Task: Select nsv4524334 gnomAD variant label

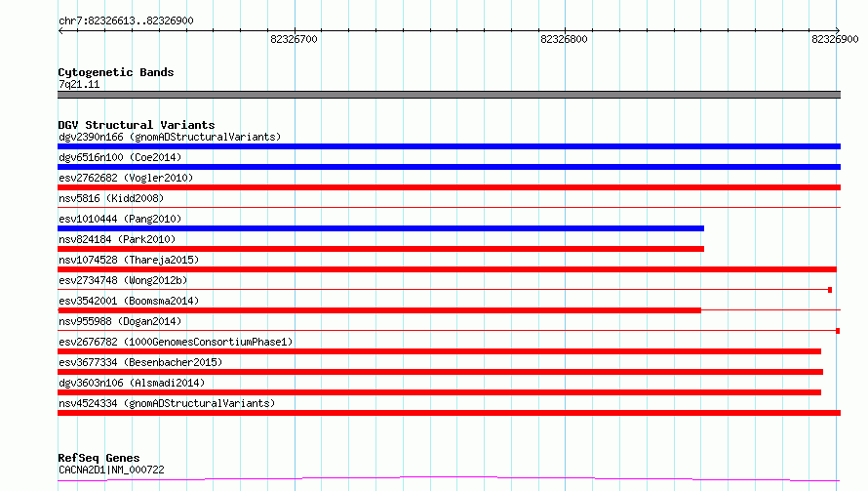Action: point(167,403)
